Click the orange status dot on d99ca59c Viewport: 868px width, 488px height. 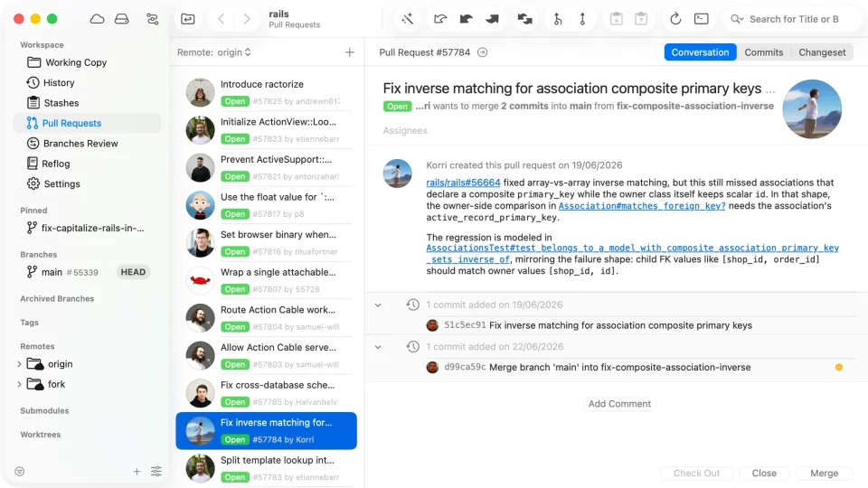tap(839, 368)
